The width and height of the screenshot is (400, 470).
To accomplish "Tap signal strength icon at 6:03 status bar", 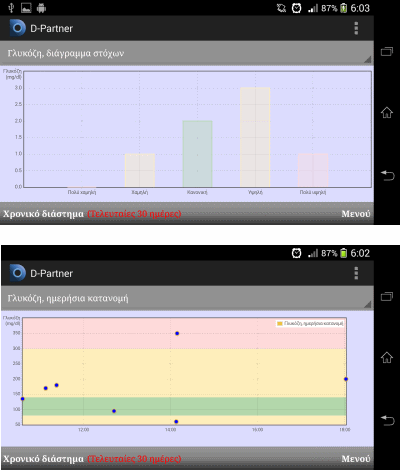I will coord(313,8).
